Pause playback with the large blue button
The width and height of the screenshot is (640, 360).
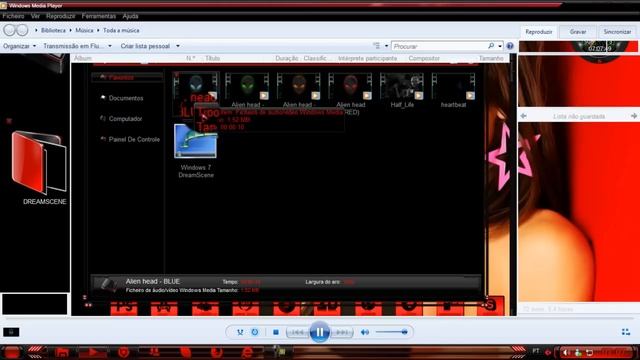pyautogui.click(x=320, y=332)
